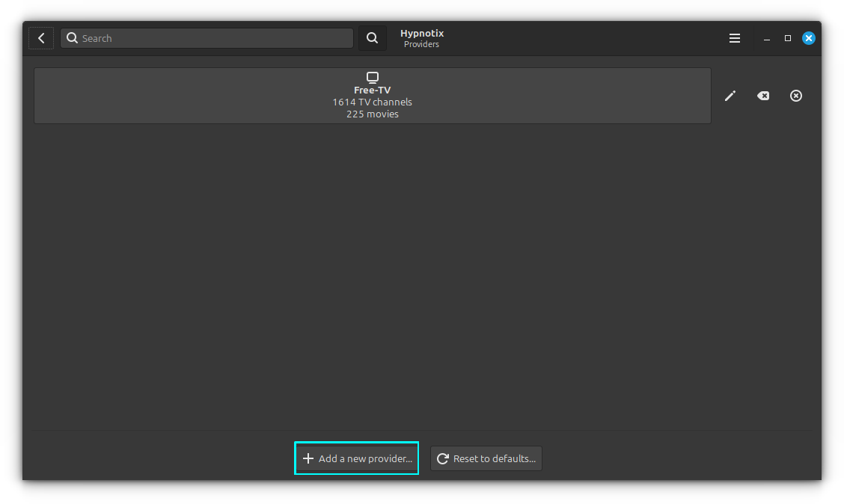This screenshot has height=504, width=844.
Task: Remove Free-TV using the circled X icon
Action: click(796, 96)
